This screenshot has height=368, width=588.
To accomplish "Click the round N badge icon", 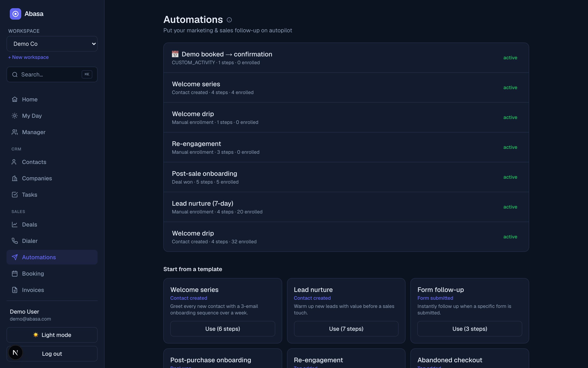I will tap(15, 352).
